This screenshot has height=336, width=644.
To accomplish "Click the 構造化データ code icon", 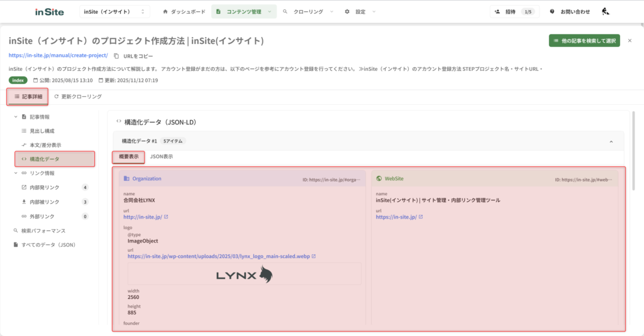I will (x=24, y=159).
